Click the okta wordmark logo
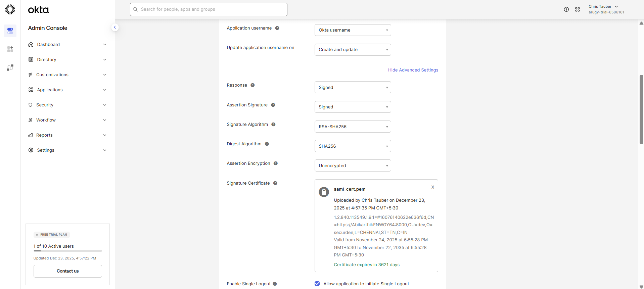The height and width of the screenshot is (289, 644). [x=38, y=10]
